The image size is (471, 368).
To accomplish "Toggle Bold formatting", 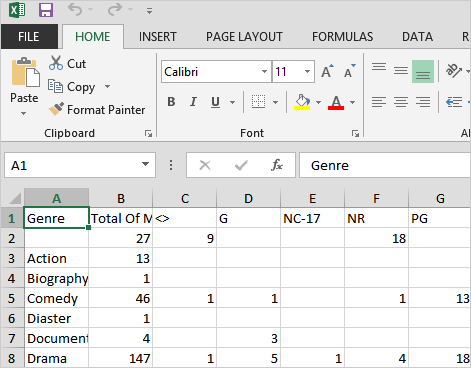I will point(171,102).
